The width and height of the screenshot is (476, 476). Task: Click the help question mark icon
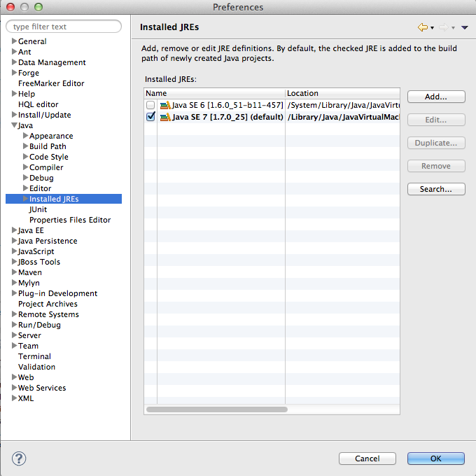[x=19, y=458]
